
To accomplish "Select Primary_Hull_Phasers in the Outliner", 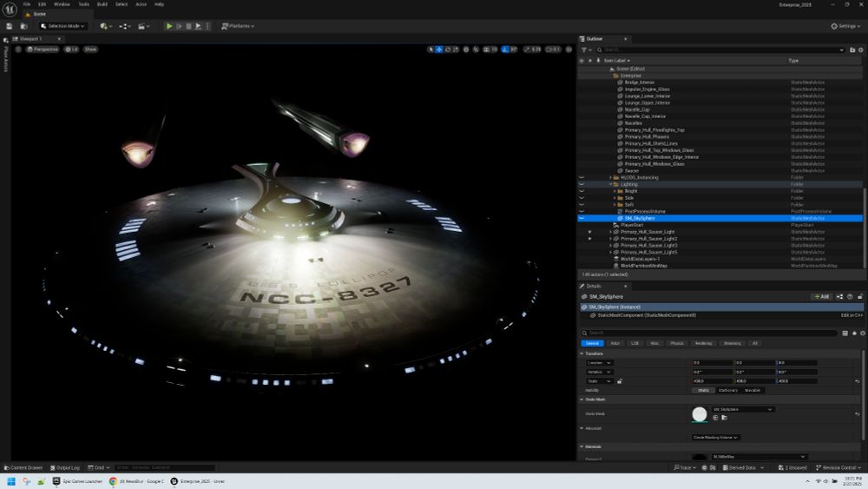I will (x=647, y=136).
